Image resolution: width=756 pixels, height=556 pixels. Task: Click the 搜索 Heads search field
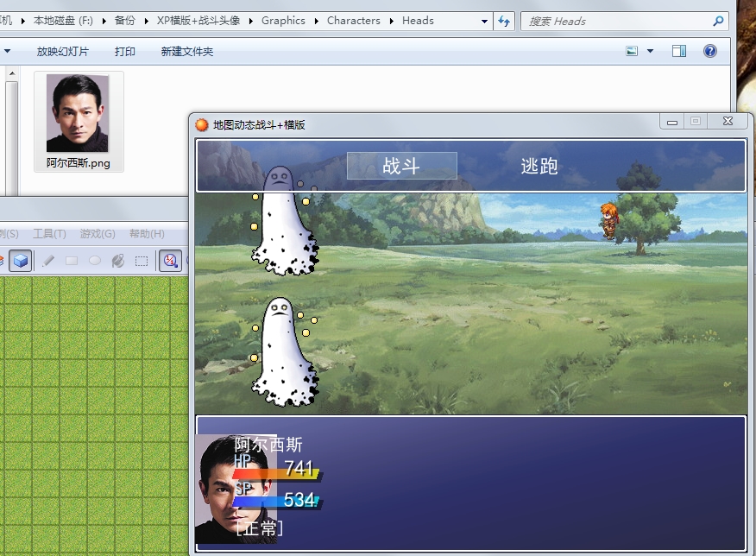point(618,22)
